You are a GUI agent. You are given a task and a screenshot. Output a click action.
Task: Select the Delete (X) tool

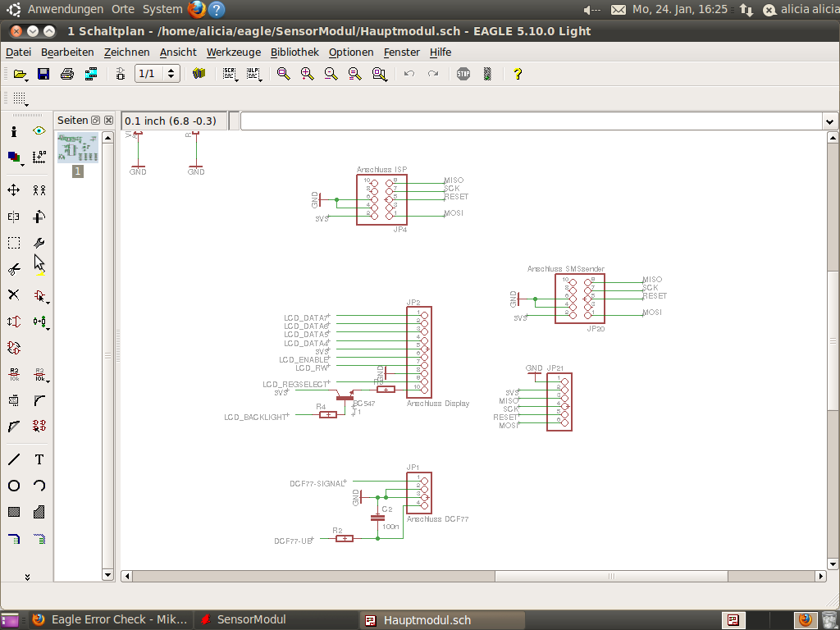pos(14,294)
